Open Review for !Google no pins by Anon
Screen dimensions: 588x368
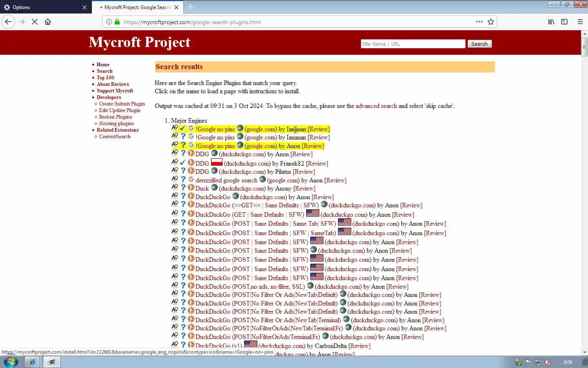point(313,146)
